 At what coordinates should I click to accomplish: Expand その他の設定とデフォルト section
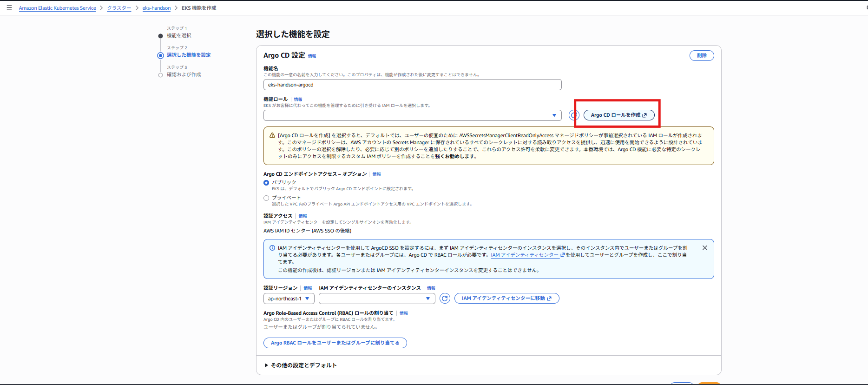301,365
